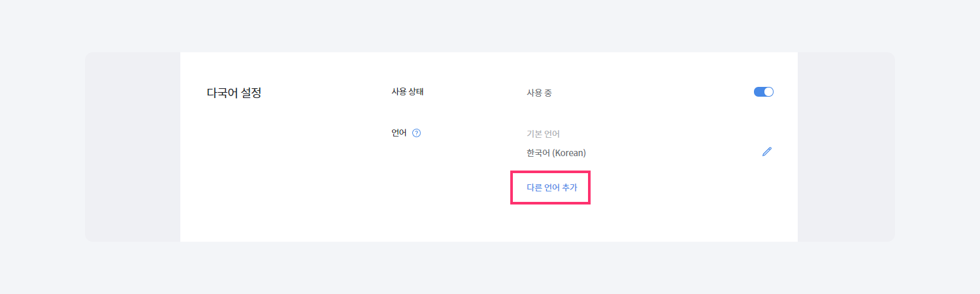Click the 사용 중 status text
The width and height of the screenshot is (980, 294).
pos(539,93)
